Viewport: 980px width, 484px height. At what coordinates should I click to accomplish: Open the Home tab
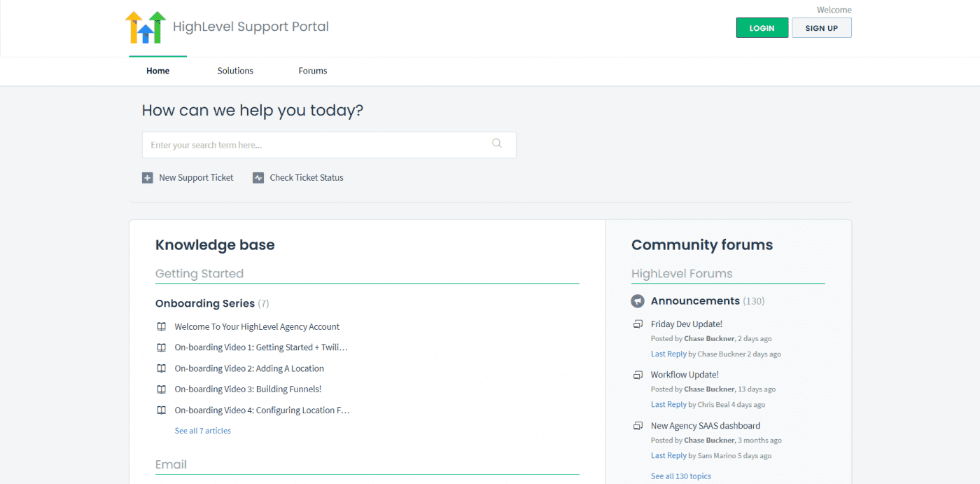point(157,71)
